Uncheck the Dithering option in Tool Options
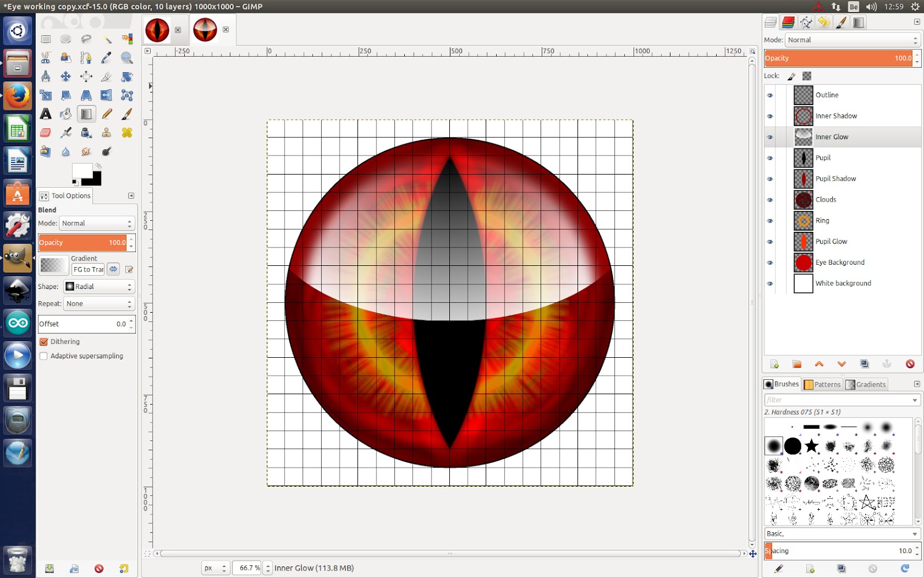The height and width of the screenshot is (578, 924). point(44,342)
